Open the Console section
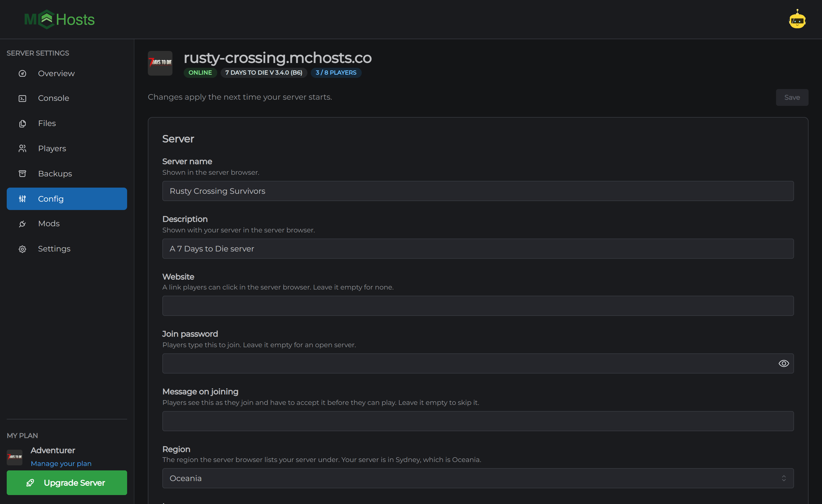 tap(67, 98)
